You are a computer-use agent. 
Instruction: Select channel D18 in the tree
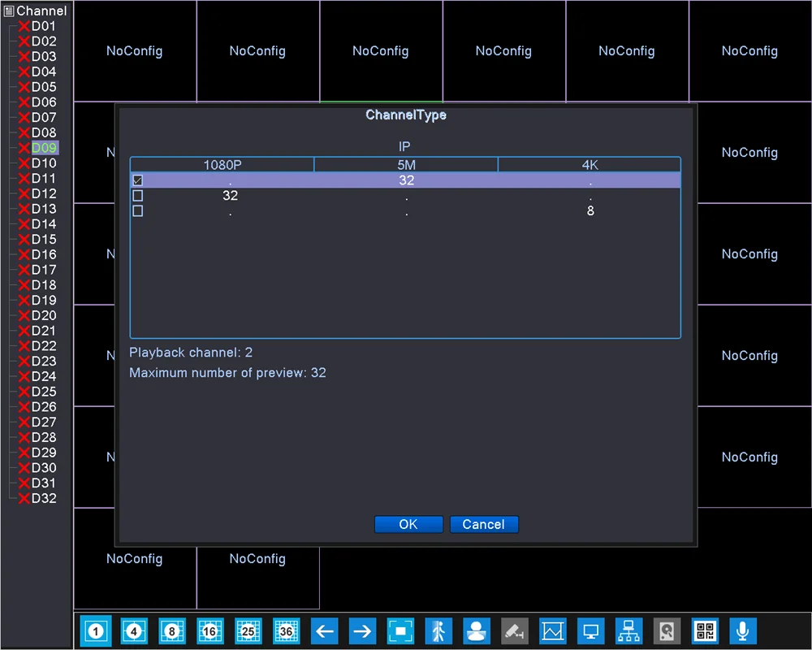pos(44,285)
